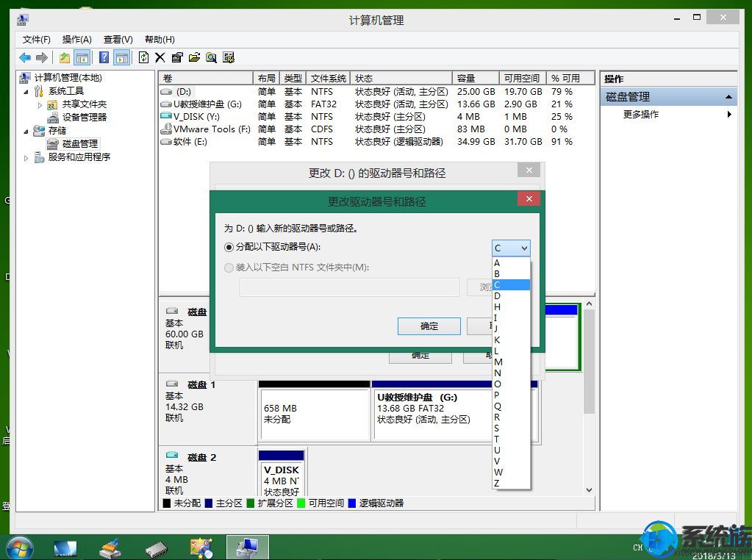Select the 软件 (E:) volume row

[x=376, y=141]
